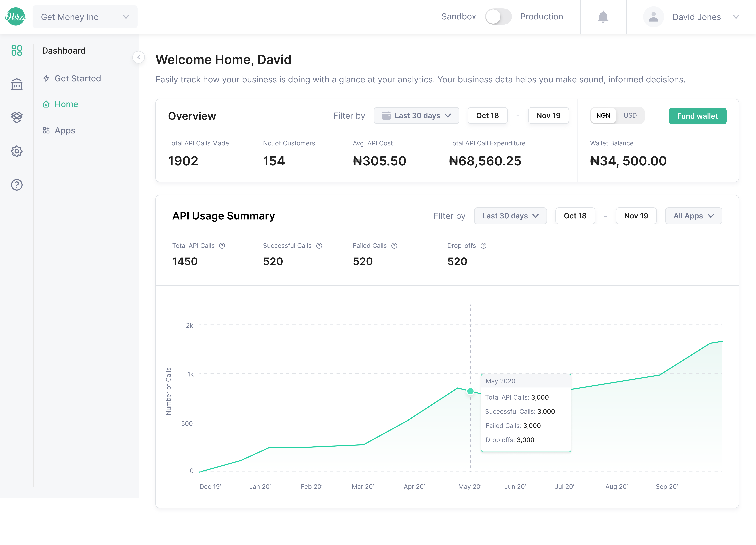Click the 2k y-axis label
Image resolution: width=756 pixels, height=545 pixels.
[189, 325]
